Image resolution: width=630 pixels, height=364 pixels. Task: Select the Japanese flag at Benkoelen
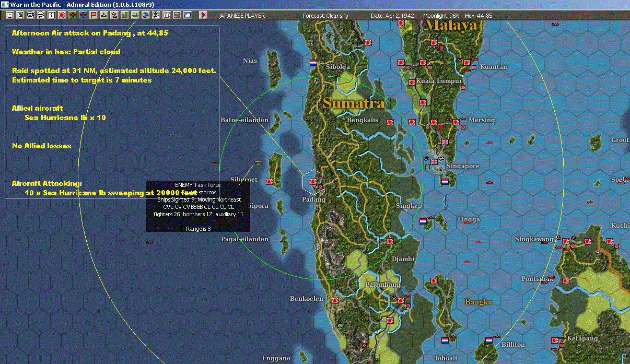(334, 301)
